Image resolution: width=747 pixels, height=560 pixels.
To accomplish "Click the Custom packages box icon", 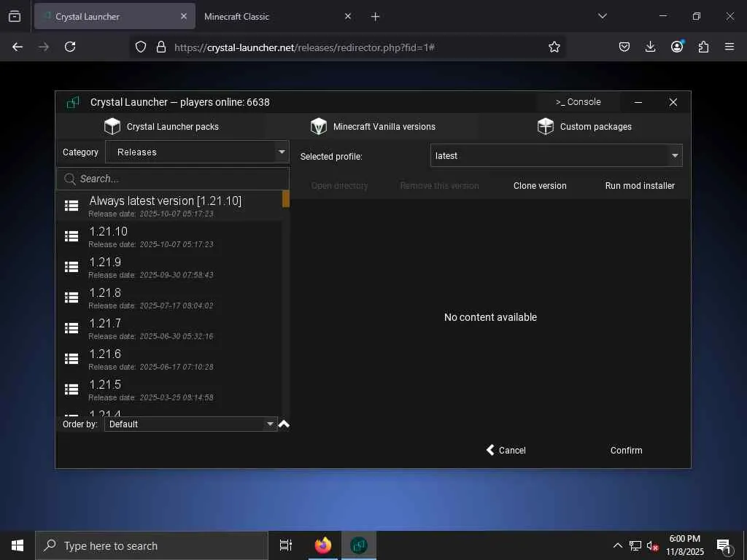I will 546,127.
